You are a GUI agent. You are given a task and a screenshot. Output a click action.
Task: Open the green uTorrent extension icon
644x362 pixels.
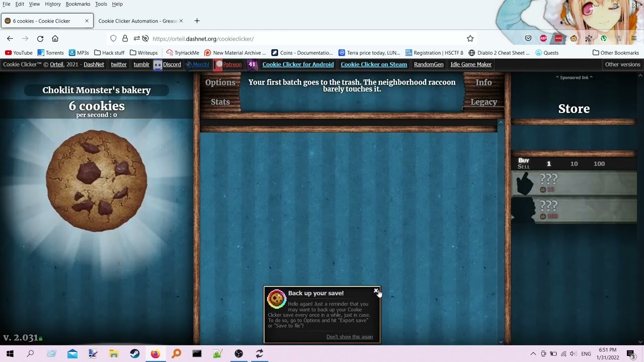604,39
